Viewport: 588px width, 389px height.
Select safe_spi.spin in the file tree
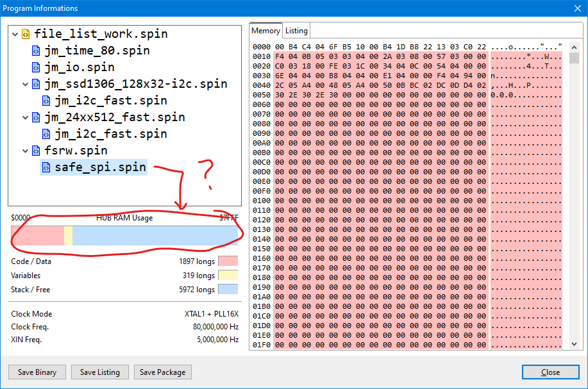[100, 167]
